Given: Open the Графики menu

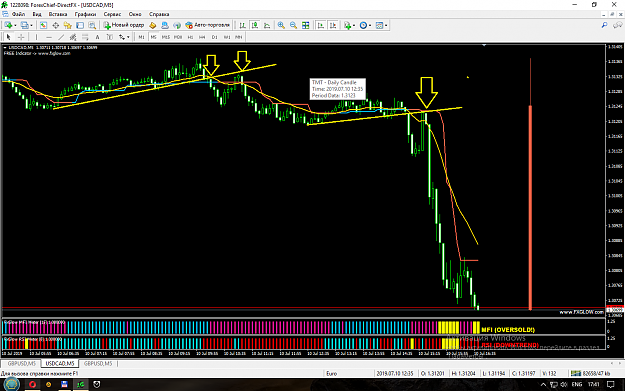Looking at the screenshot, I should click(85, 14).
